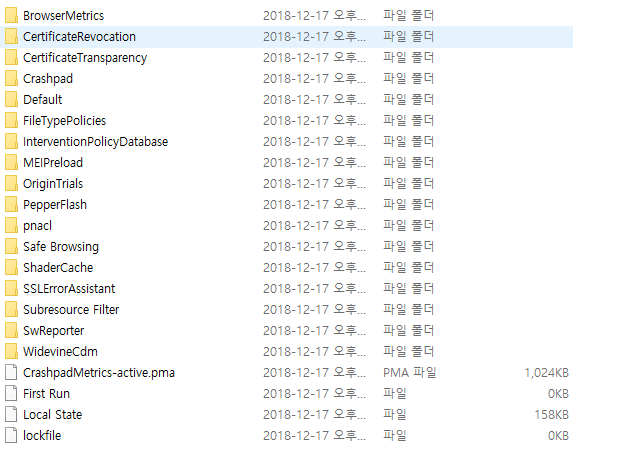Select the ShaderCache folder name

pyautogui.click(x=58, y=267)
